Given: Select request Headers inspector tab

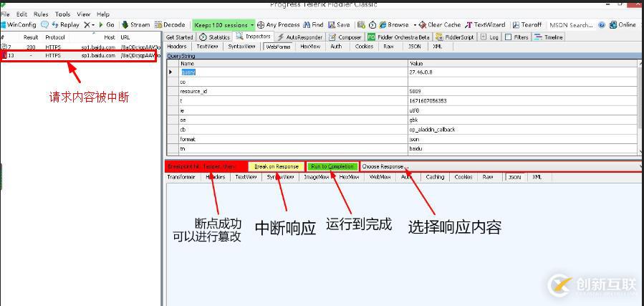Looking at the screenshot, I should pos(177,47).
